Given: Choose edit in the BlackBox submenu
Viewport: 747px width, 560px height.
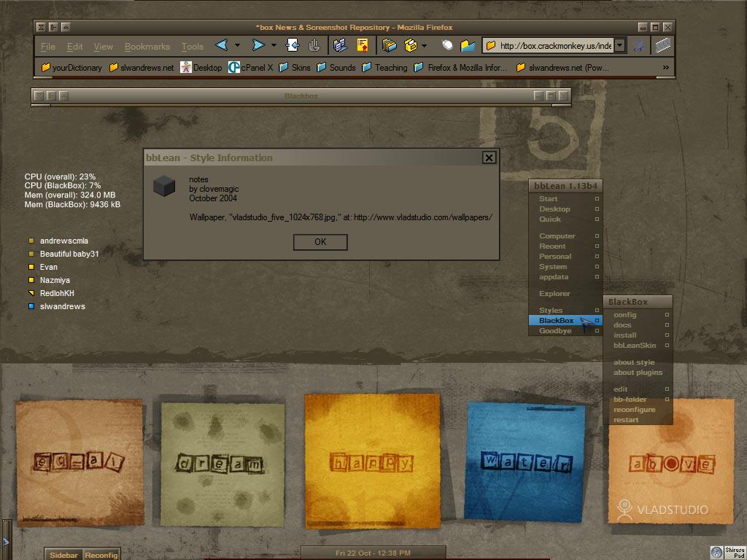Looking at the screenshot, I should pos(638,389).
